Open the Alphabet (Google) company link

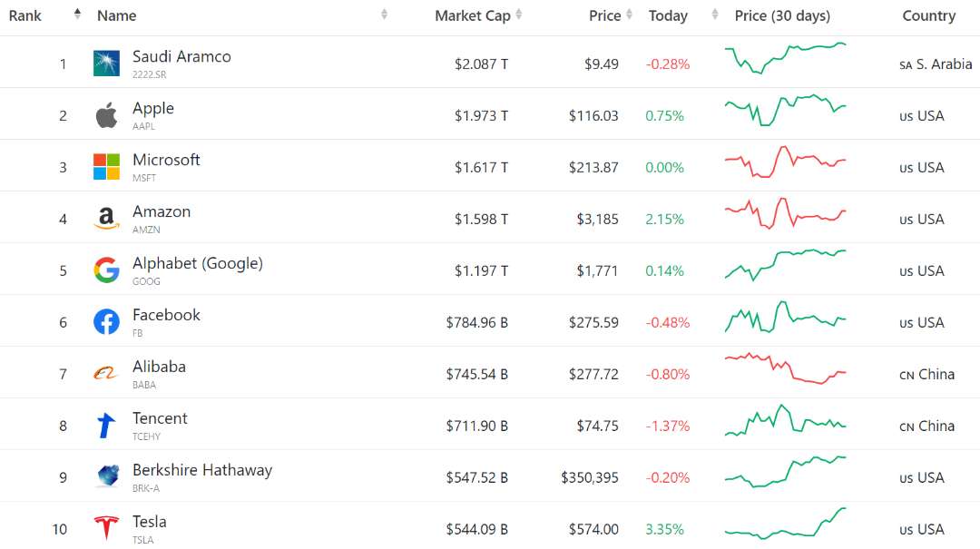pos(197,263)
